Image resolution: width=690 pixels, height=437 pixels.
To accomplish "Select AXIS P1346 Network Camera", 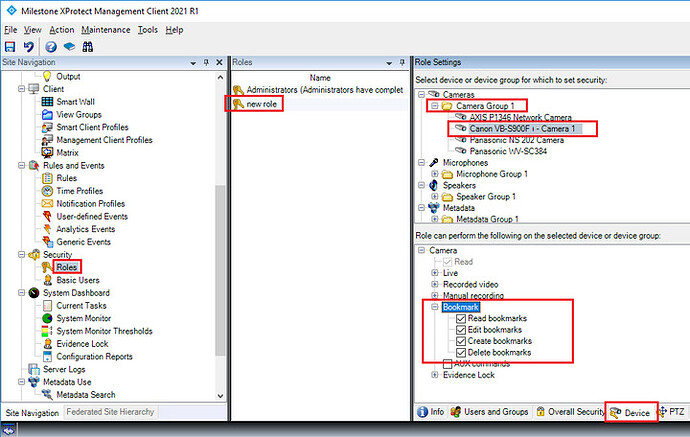I will tap(520, 118).
